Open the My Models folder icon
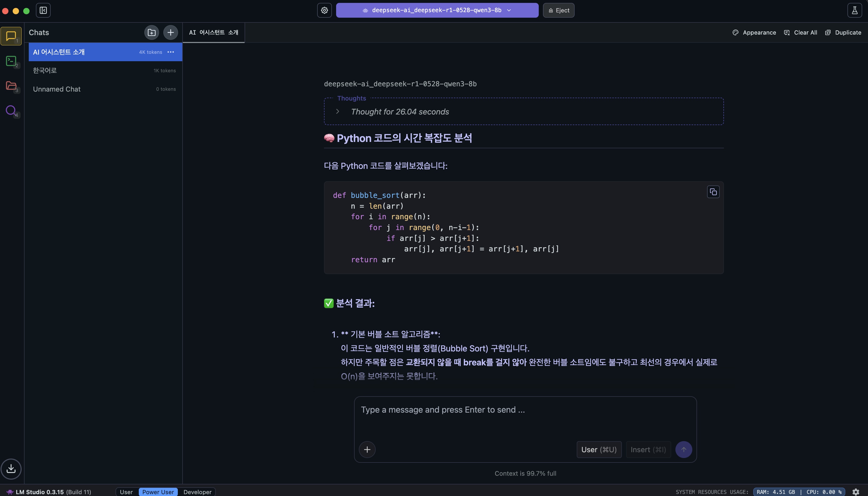 coord(11,85)
